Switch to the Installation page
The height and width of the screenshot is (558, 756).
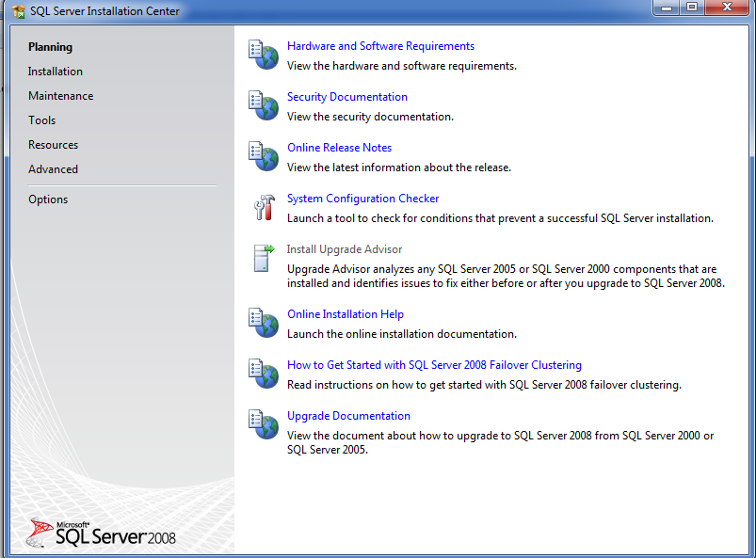(x=55, y=72)
